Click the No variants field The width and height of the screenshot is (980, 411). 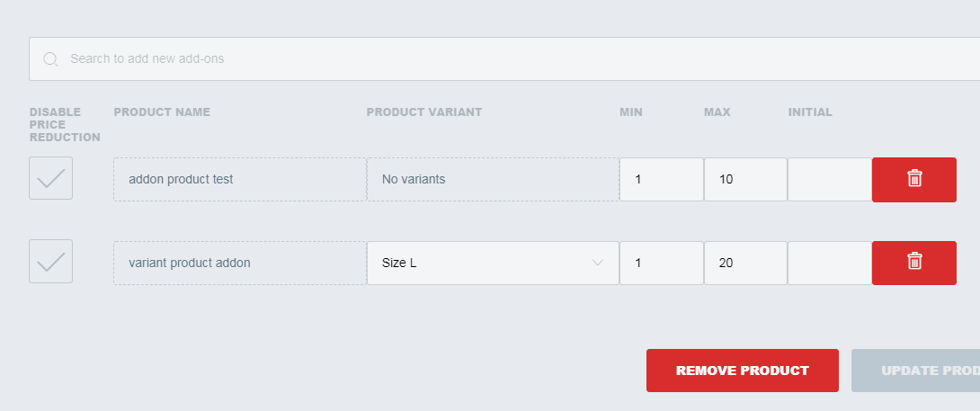tap(493, 180)
